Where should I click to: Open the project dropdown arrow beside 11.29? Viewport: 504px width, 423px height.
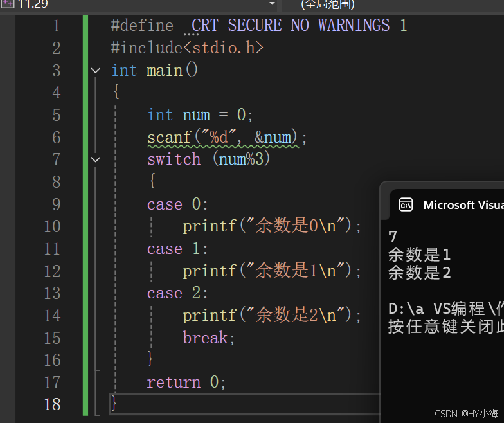pos(272,4)
